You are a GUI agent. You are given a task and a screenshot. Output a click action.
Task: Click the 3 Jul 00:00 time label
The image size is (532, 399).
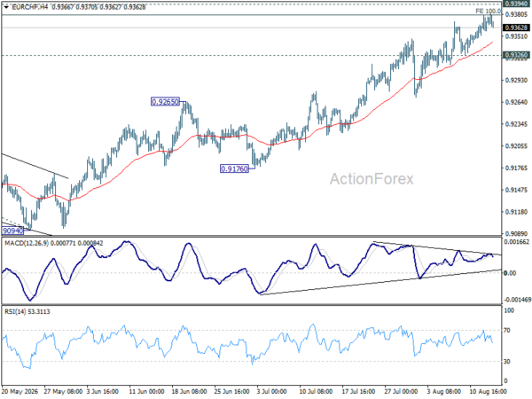271,391
